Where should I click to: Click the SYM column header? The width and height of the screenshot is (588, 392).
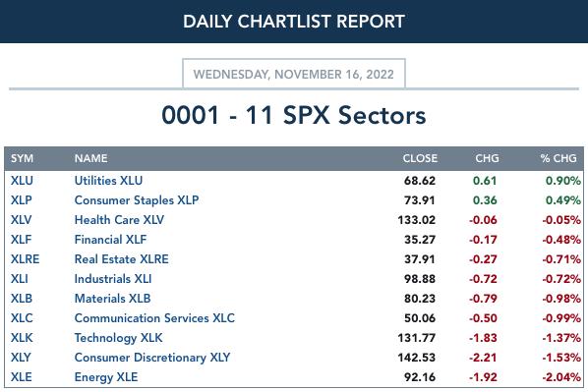23,158
